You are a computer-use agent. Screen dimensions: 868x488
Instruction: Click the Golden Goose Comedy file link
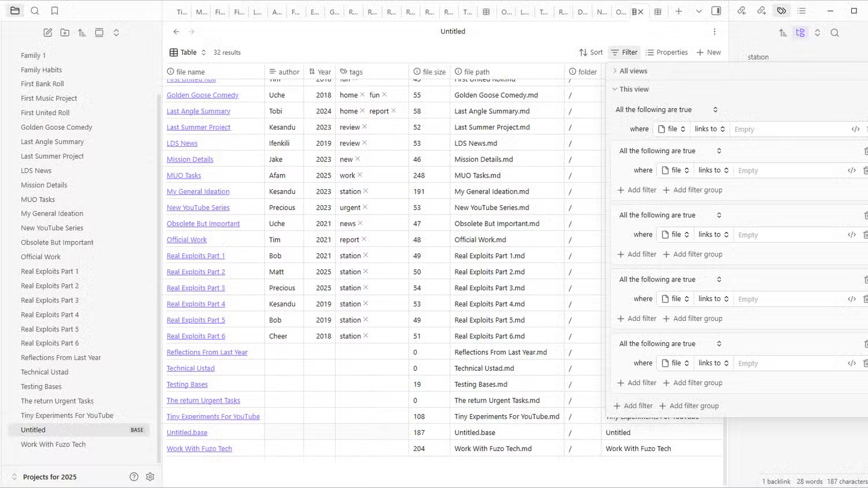pos(203,95)
